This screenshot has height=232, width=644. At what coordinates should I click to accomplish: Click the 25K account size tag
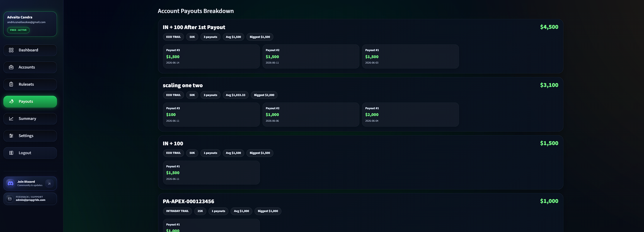[x=200, y=211]
